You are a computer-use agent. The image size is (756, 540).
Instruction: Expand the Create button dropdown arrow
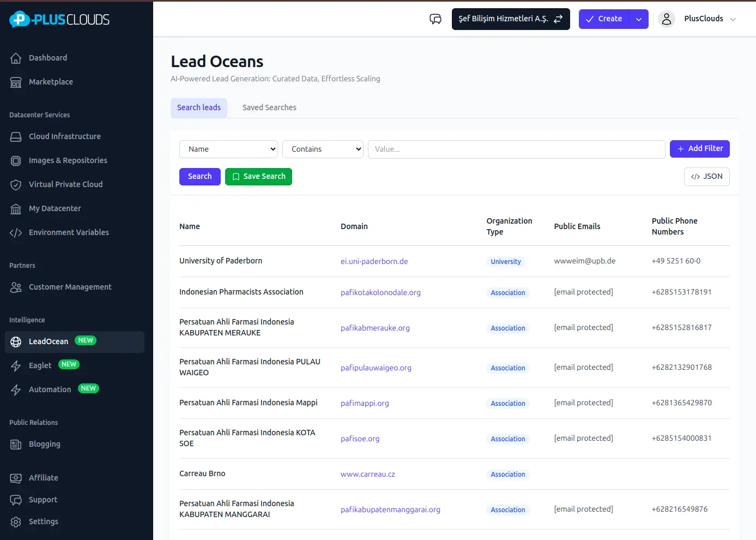(638, 19)
